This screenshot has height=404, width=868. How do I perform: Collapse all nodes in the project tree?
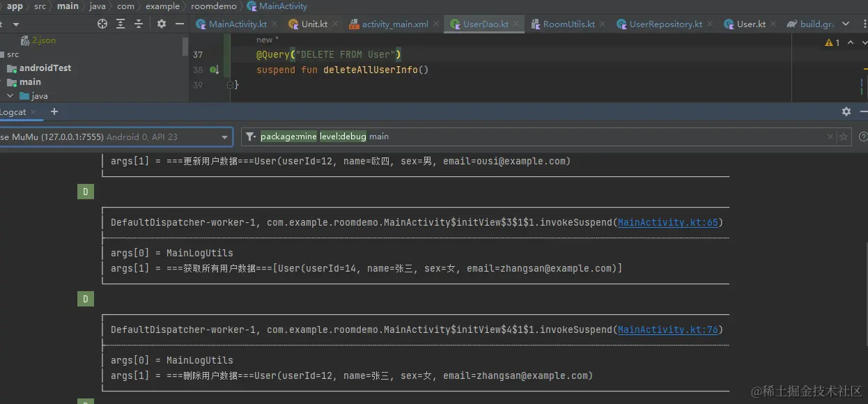[139, 24]
